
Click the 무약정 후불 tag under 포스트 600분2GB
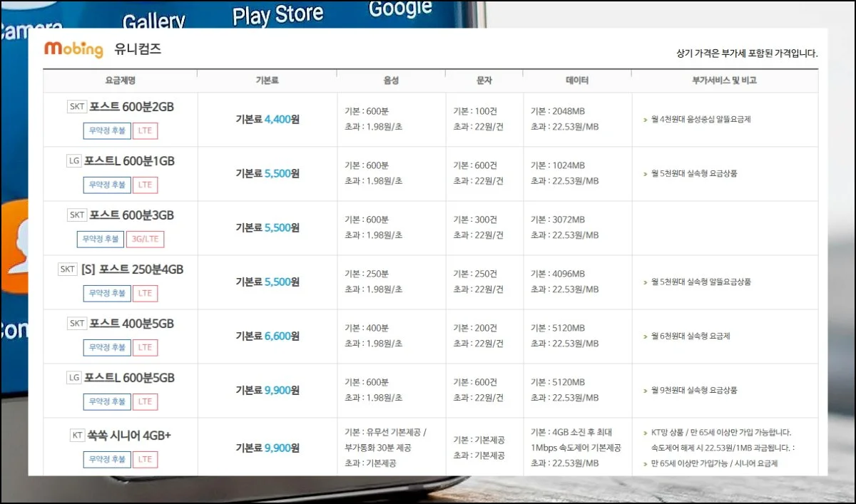[107, 130]
